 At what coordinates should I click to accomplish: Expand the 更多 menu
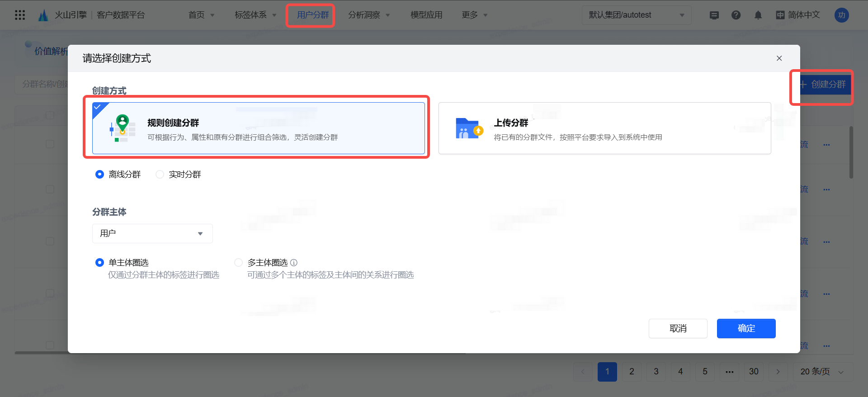click(475, 15)
